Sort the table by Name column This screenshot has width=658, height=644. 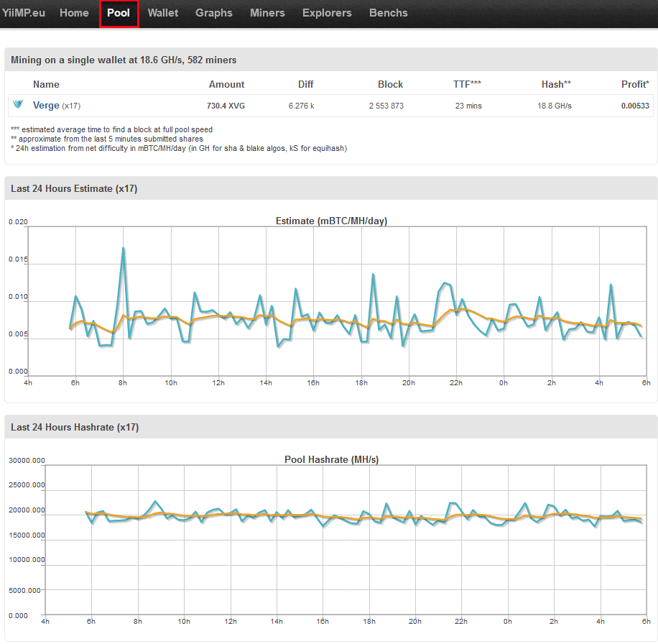click(x=46, y=84)
